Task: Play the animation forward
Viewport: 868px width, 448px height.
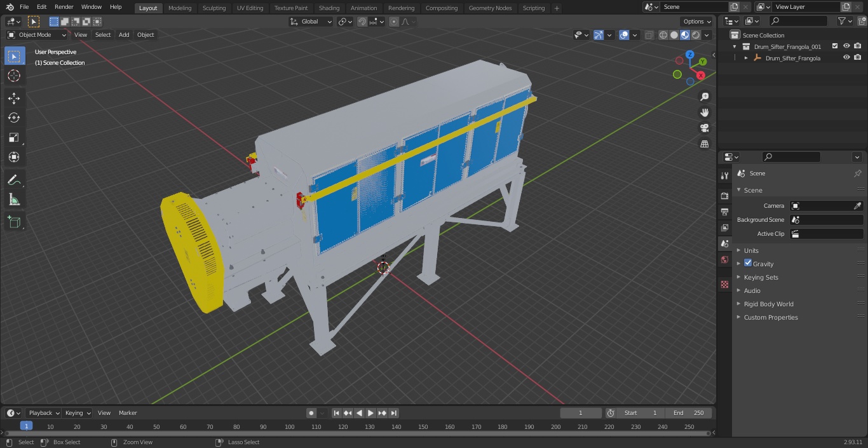Action: point(371,413)
